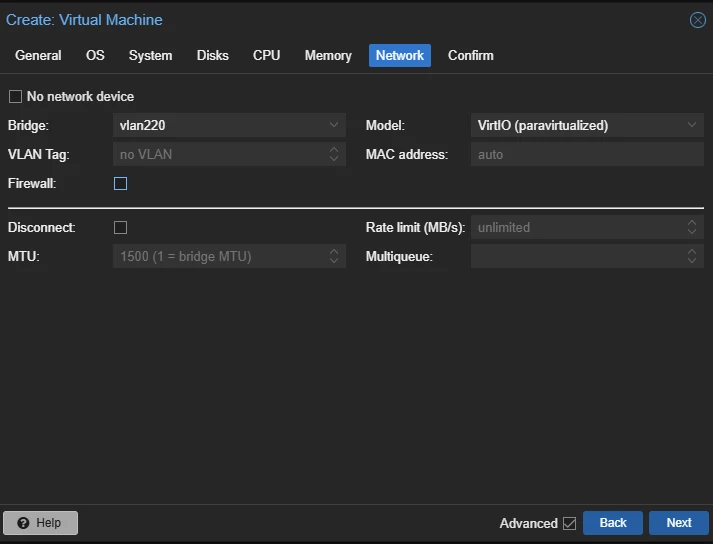This screenshot has width=713, height=544.
Task: Increase the VLAN Tag value
Action: coord(334,149)
